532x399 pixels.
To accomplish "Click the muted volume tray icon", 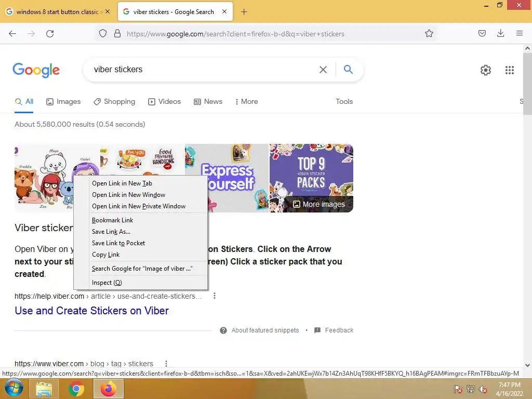I will (483, 389).
